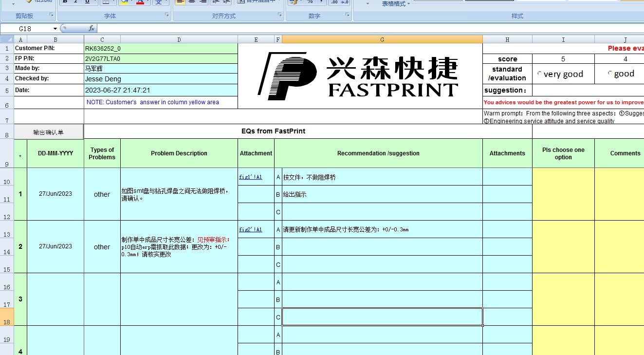Screen dimensions: 644x355
Task: Click into the formula bar input
Action: click(370, 29)
